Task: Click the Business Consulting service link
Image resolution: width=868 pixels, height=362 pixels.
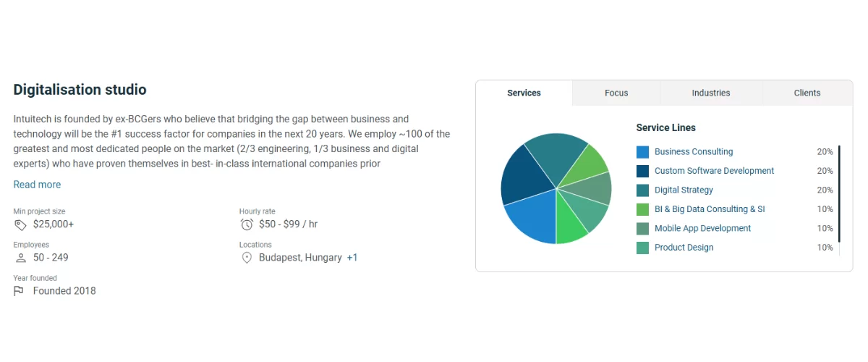Action: [693, 152]
